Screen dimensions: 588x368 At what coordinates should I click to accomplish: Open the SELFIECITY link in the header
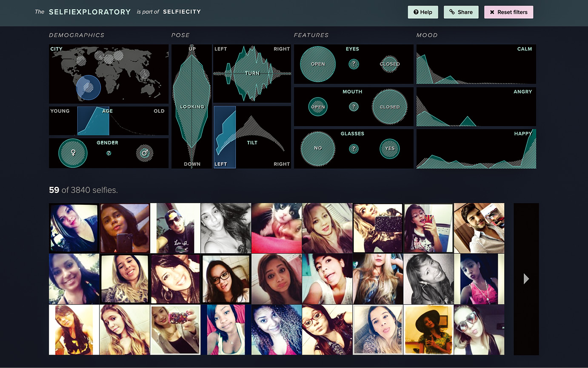pyautogui.click(x=182, y=11)
